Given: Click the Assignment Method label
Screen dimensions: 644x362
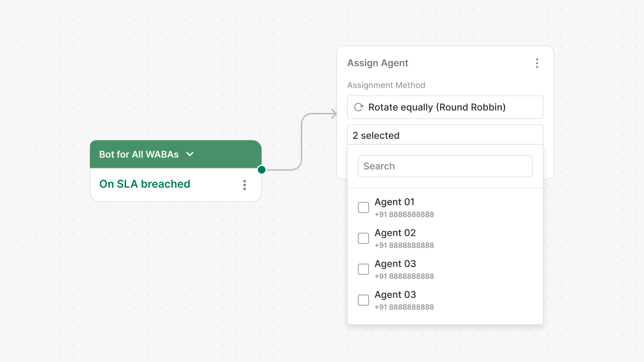Looking at the screenshot, I should pos(386,85).
